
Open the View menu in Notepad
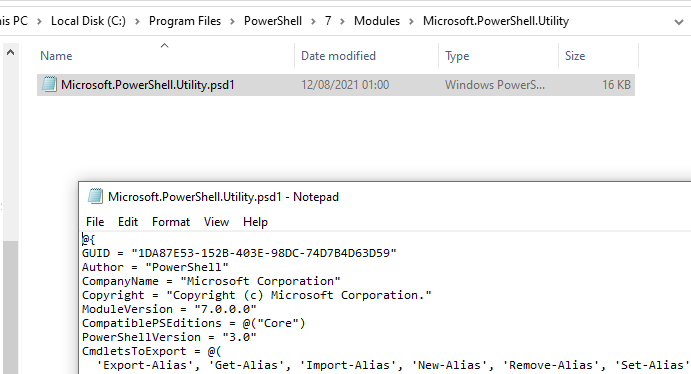(216, 222)
